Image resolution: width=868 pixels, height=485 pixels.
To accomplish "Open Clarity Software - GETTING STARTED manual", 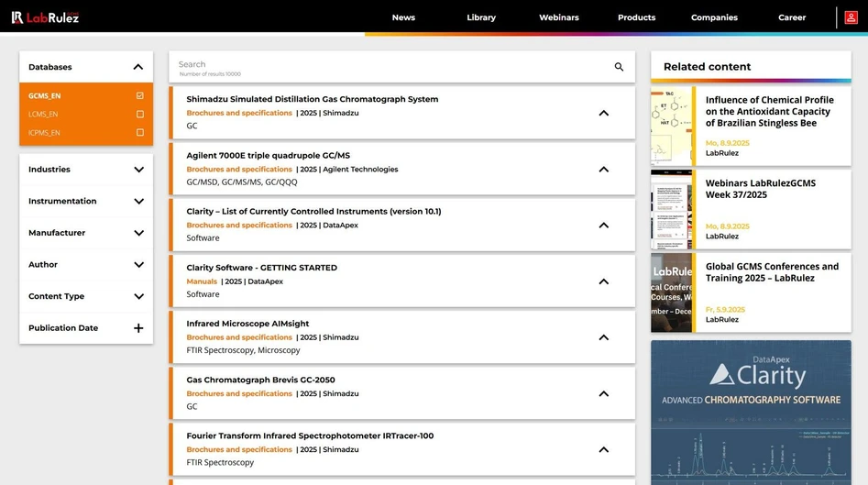I will tap(261, 268).
